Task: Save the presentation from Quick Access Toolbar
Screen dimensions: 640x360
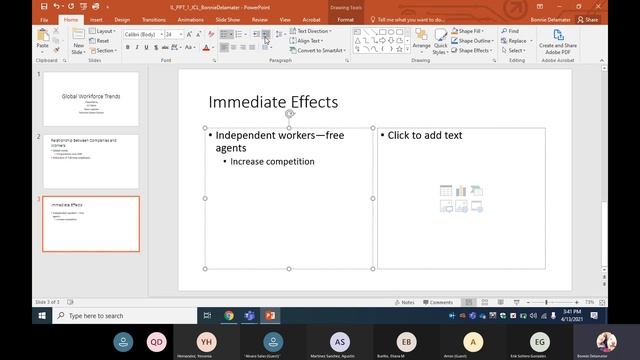Action: (44, 7)
